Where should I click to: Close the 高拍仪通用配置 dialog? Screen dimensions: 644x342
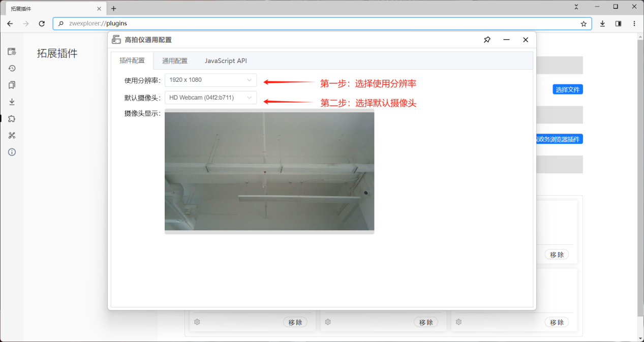[526, 40]
